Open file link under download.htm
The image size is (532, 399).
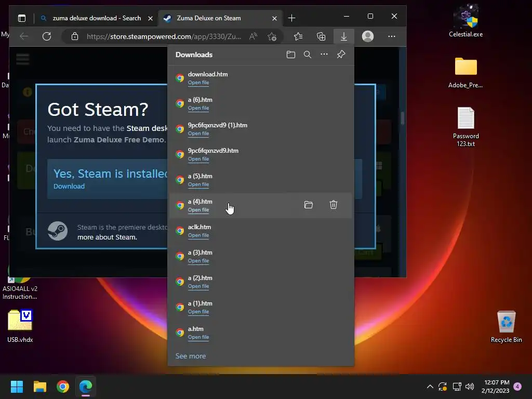point(198,83)
